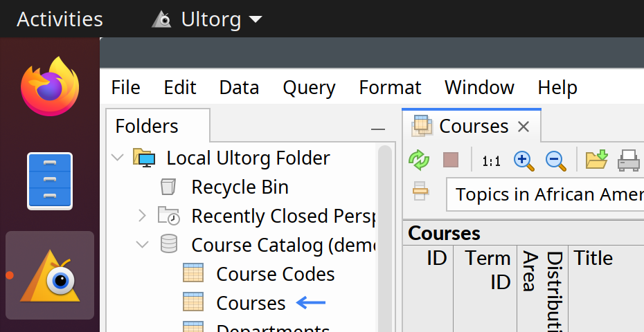Select the Course Codes table
The width and height of the screenshot is (644, 332).
[275, 274]
